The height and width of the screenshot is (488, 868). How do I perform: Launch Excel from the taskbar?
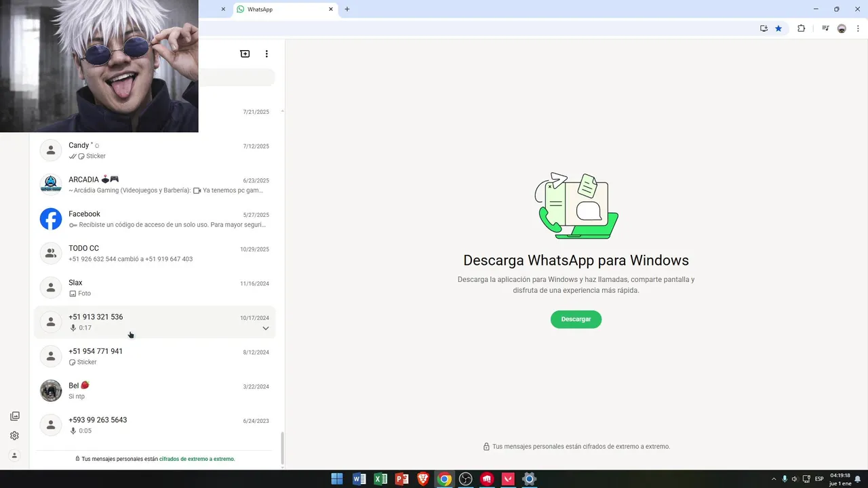pyautogui.click(x=381, y=479)
